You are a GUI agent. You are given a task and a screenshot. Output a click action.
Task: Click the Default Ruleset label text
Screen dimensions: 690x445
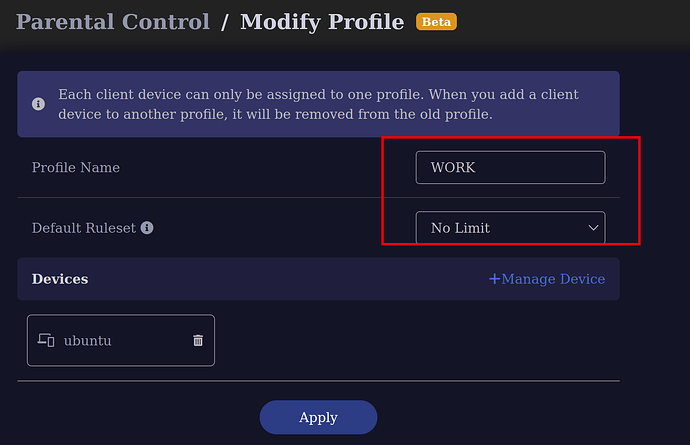(x=84, y=228)
